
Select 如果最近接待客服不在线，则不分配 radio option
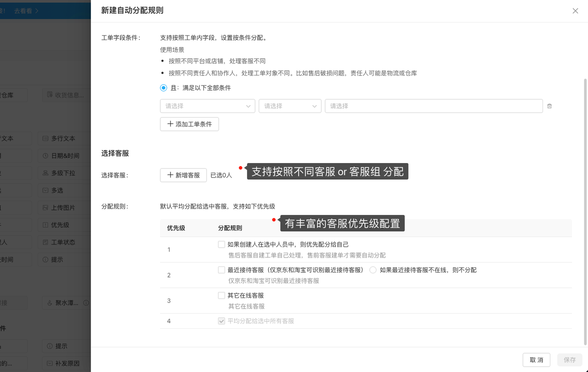(x=373, y=270)
